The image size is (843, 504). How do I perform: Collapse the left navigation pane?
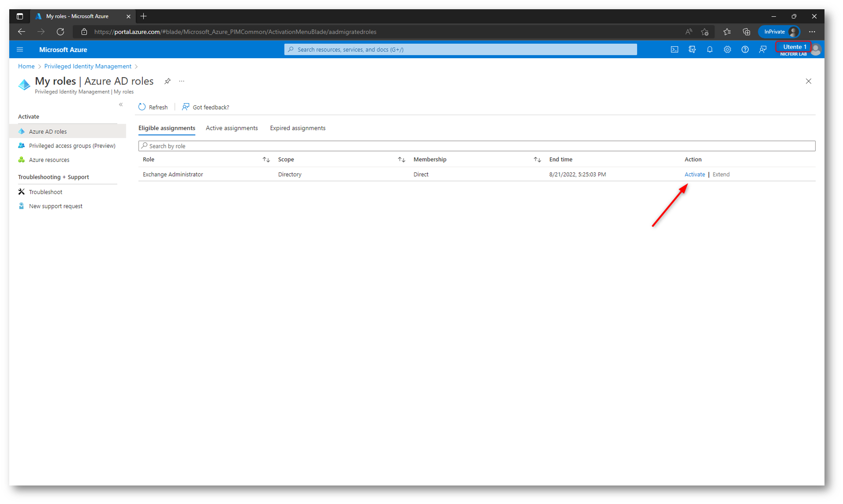coord(121,104)
